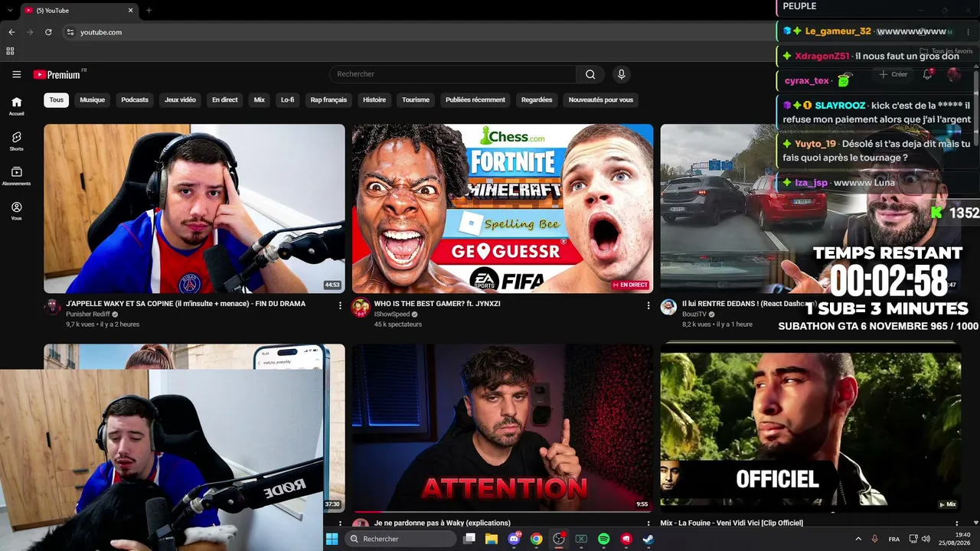Viewport: 980px width, 551px height.
Task: Click the YouTube Rechercher search field
Action: [x=452, y=74]
